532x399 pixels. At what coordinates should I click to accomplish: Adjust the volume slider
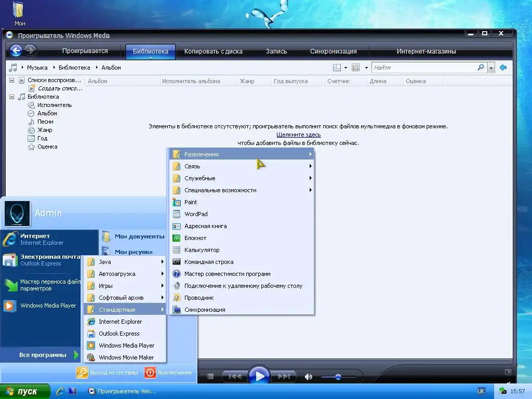coord(338,377)
